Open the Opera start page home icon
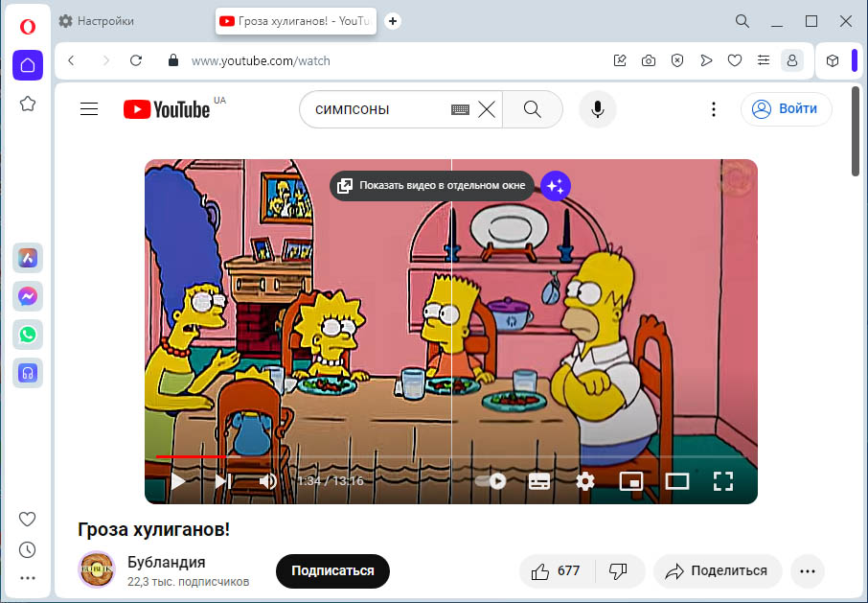The image size is (868, 603). click(x=28, y=65)
